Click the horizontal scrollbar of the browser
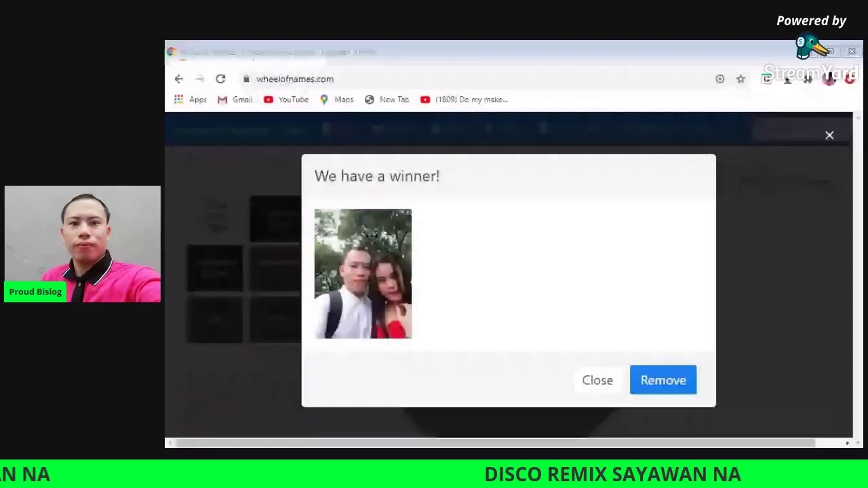Viewport: 868px width, 488px height. pyautogui.click(x=495, y=443)
